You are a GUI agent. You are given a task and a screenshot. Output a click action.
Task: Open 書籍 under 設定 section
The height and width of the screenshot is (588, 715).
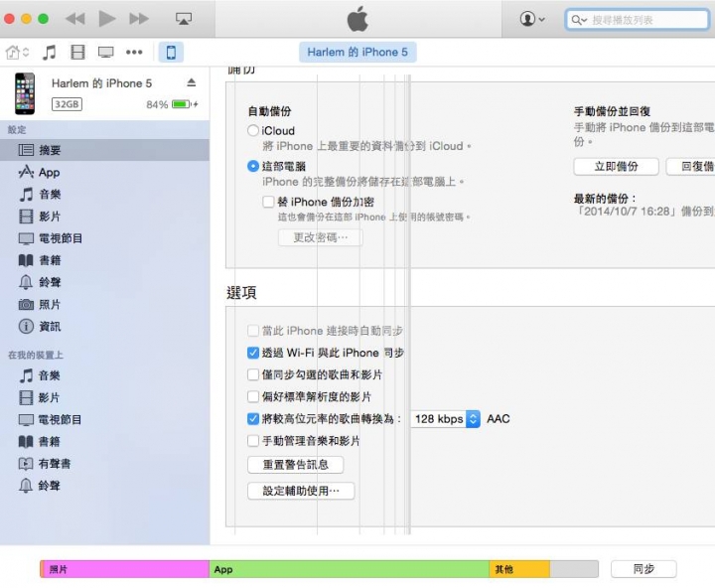click(x=105, y=260)
